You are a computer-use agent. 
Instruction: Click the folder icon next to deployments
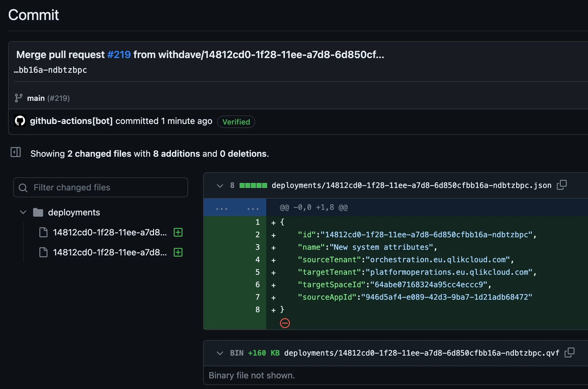tap(37, 212)
